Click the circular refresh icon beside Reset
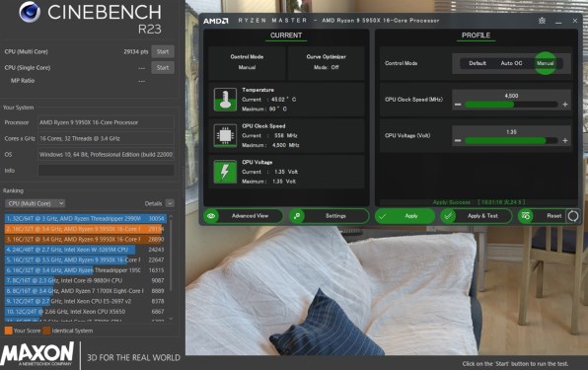The height and width of the screenshot is (370, 588). tap(573, 216)
